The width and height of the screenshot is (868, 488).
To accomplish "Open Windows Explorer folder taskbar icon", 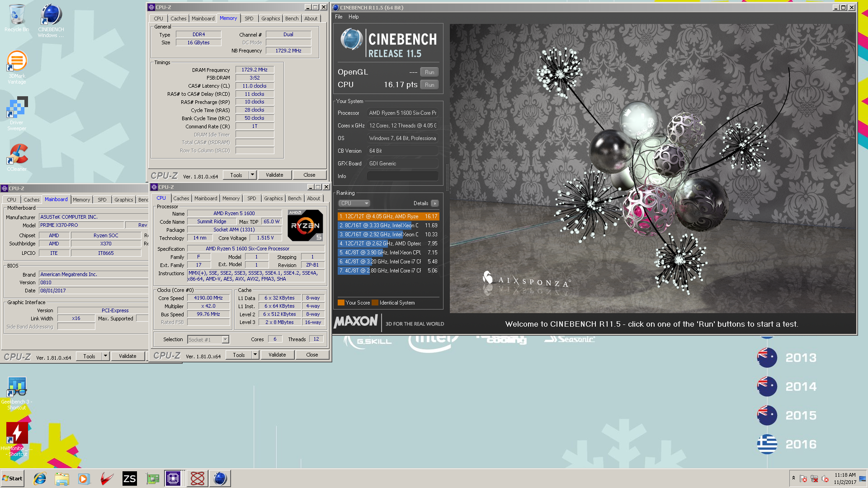I will (62, 479).
